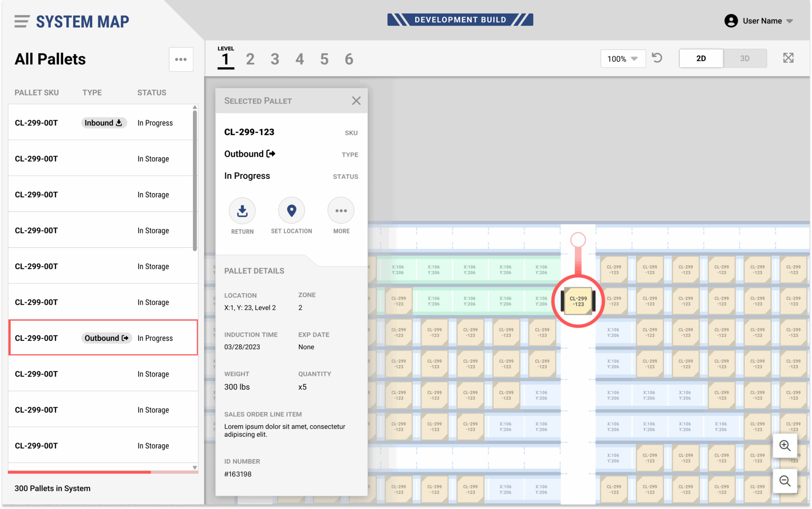The height and width of the screenshot is (509, 812).
Task: Open All Pallets ellipsis options button
Action: tap(181, 59)
